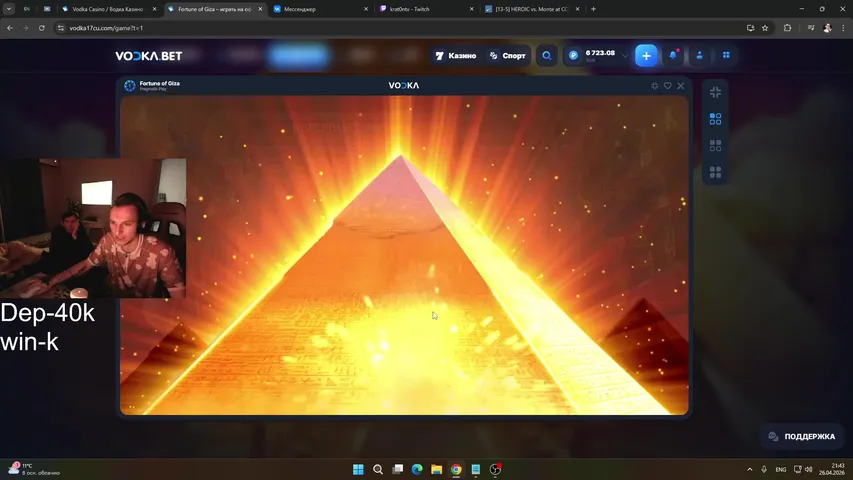Open the Chrome three-dot menu
Image resolution: width=853 pixels, height=480 pixels.
843,28
